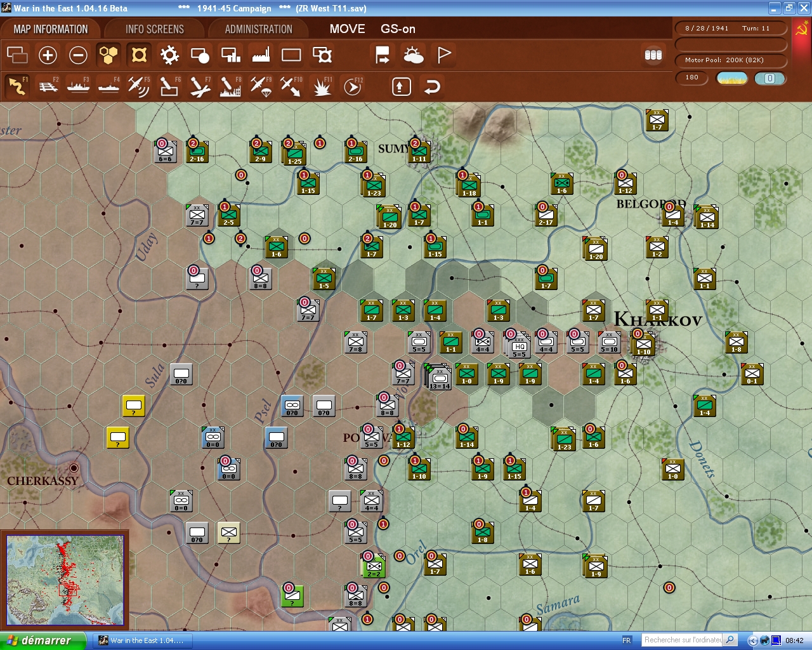Click the stacked cylinders icon

(x=653, y=55)
